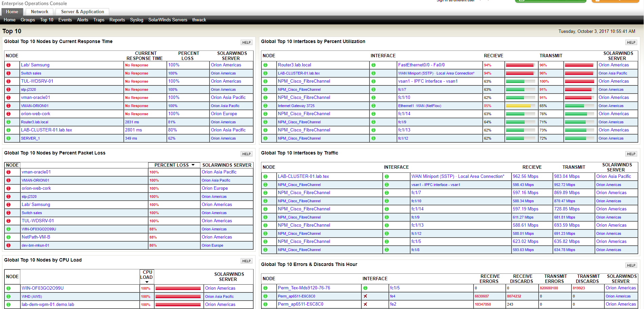The image size is (644, 309).
Task: Click HELP for Nodes by CPU Load
Action: click(246, 261)
